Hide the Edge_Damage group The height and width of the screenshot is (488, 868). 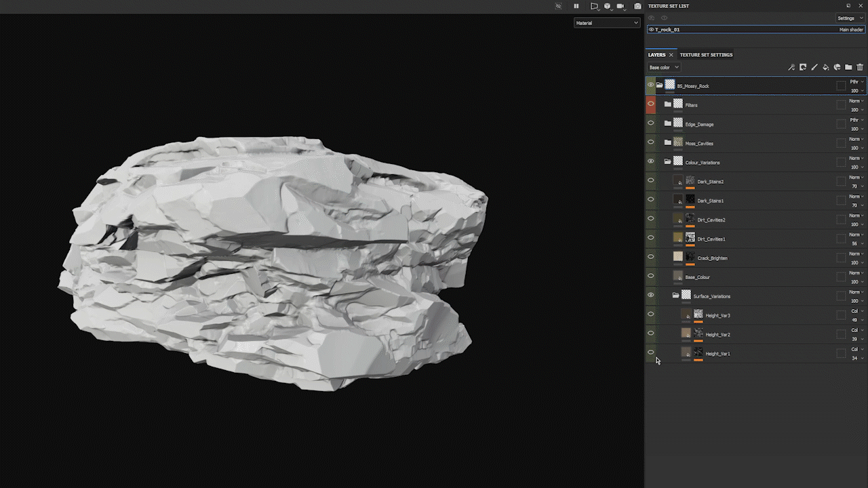pyautogui.click(x=650, y=123)
